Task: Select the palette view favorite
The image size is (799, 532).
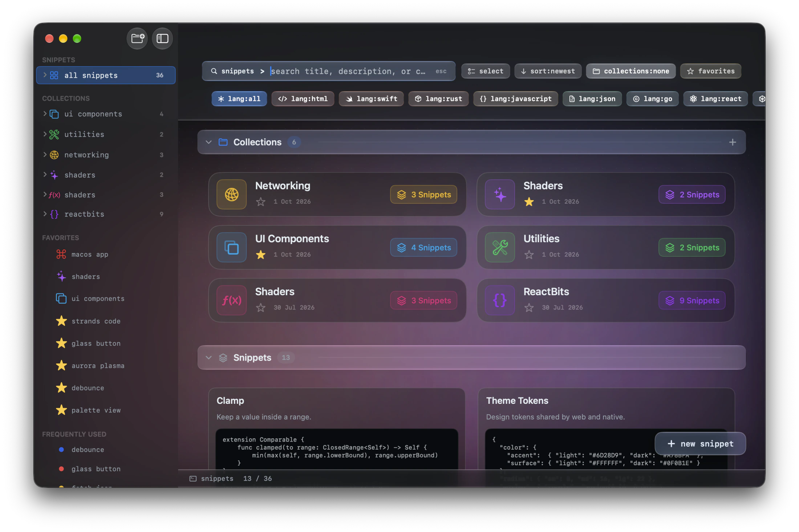Action: pos(96,410)
